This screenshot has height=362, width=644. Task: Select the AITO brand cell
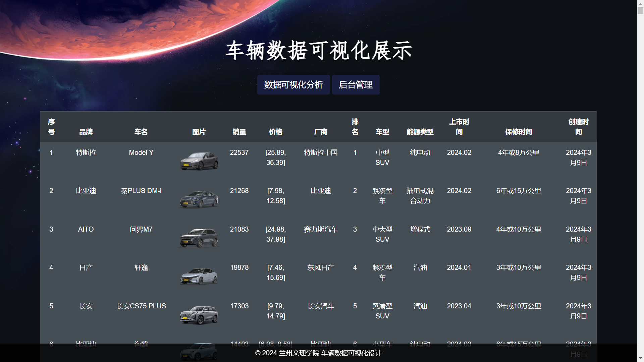pyautogui.click(x=86, y=229)
